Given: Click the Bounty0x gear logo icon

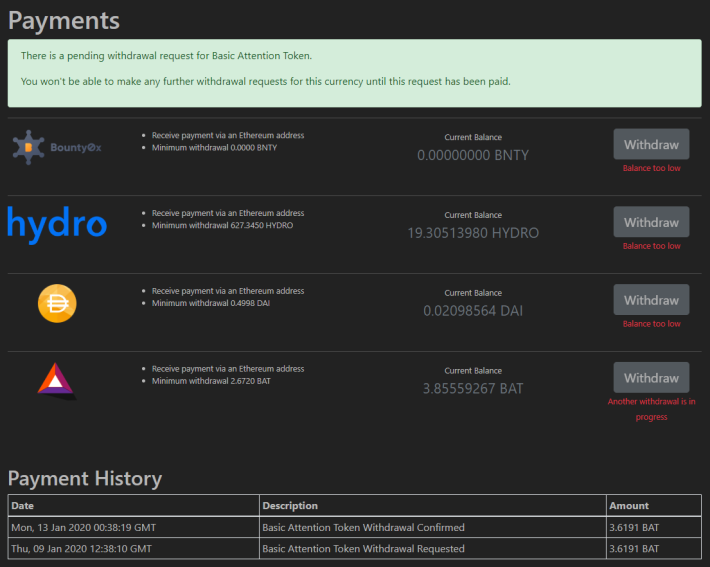Looking at the screenshot, I should point(28,147).
